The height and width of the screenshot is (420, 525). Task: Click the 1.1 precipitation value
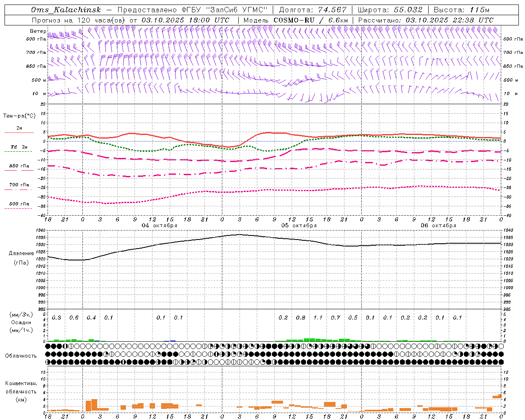click(x=318, y=317)
